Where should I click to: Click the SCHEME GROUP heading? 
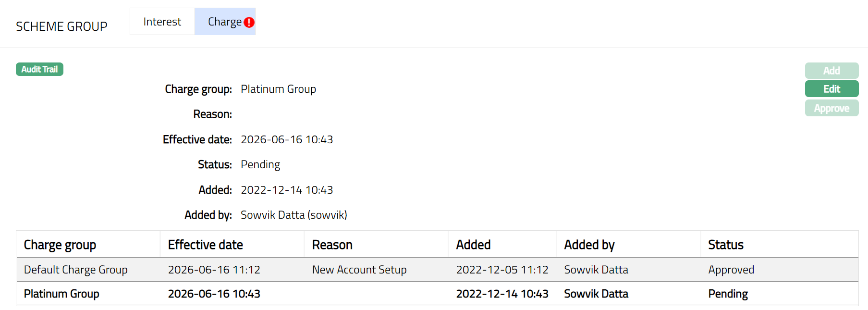[61, 26]
